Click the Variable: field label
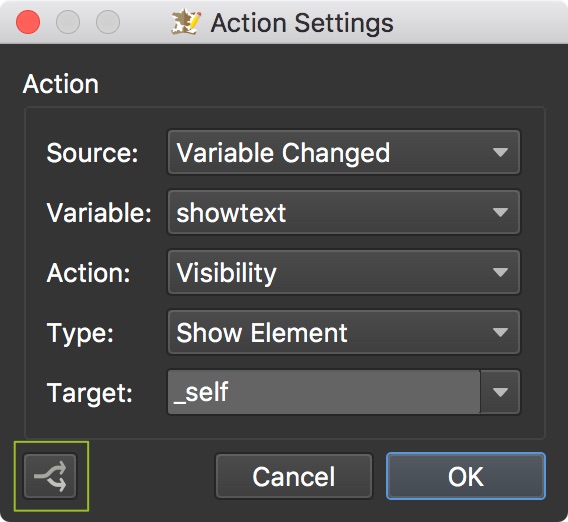 [99, 213]
